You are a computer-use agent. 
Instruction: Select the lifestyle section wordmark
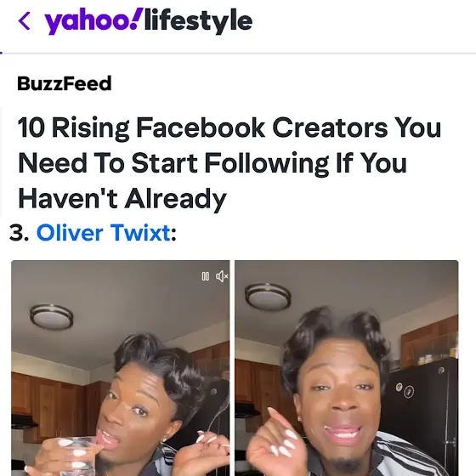(199, 20)
